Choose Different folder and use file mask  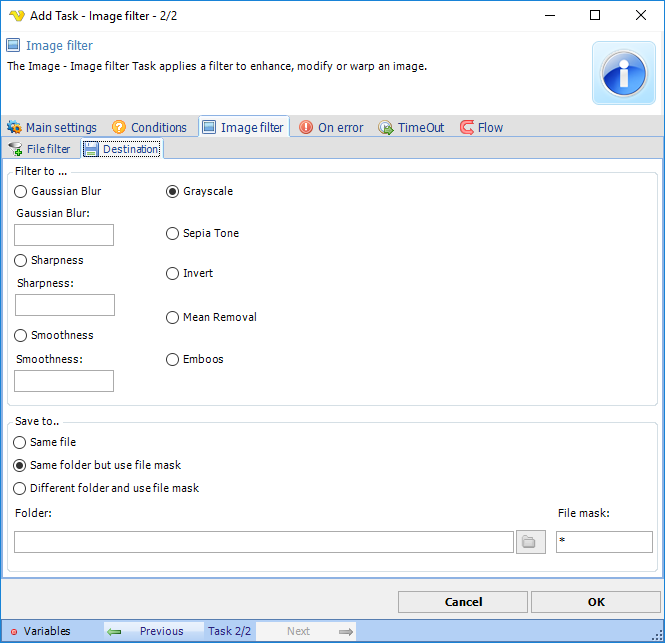[x=20, y=488]
